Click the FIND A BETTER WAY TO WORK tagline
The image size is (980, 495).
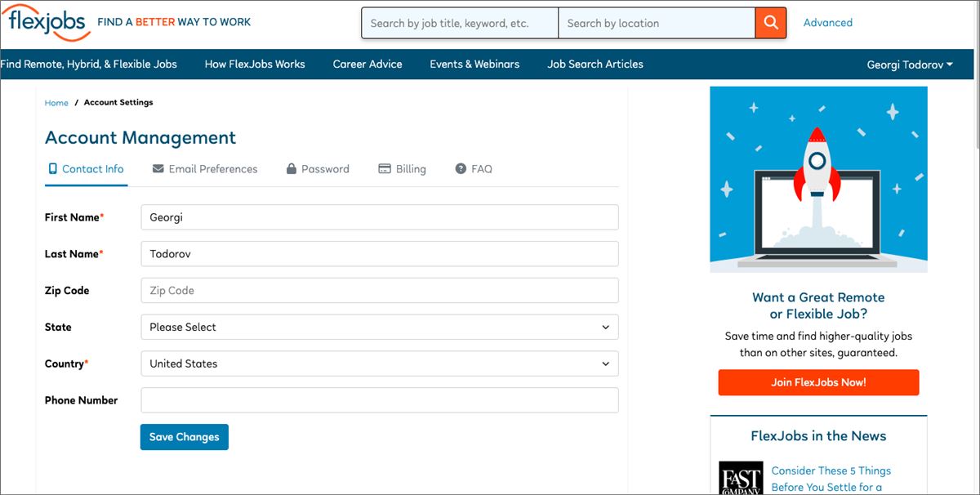(x=174, y=22)
